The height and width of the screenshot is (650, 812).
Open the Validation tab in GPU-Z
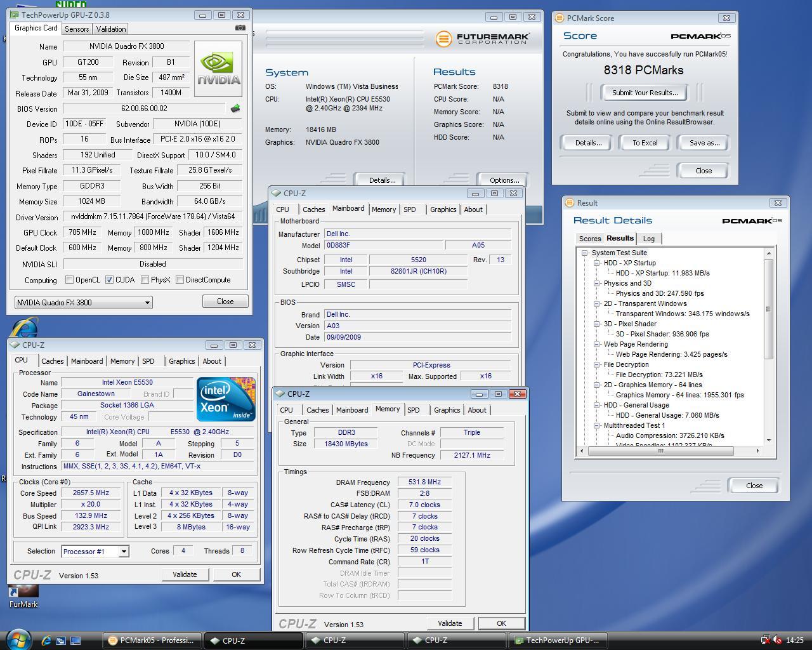111,29
